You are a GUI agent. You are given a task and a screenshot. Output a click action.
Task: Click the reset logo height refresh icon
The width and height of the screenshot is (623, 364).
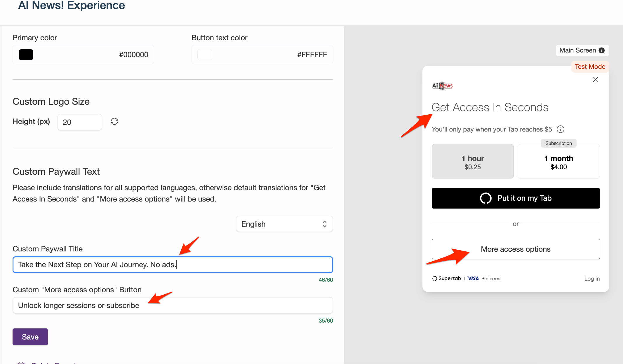tap(114, 122)
